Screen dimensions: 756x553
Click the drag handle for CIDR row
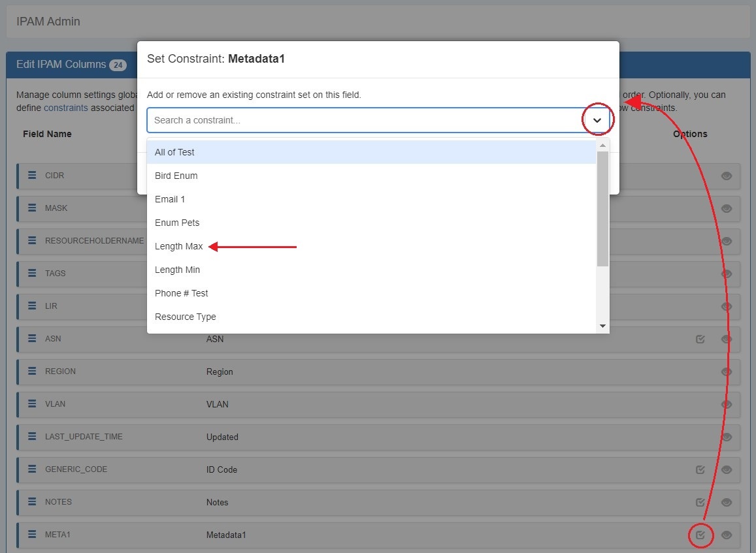pos(32,176)
